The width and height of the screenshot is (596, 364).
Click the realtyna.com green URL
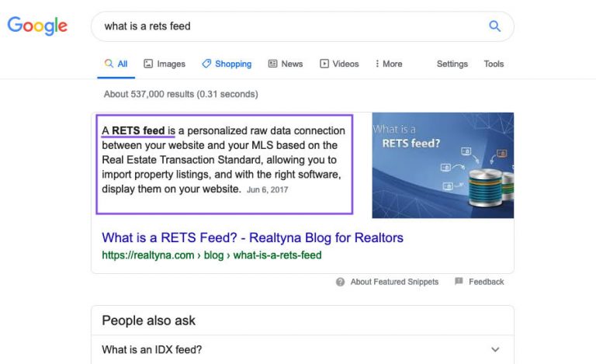click(212, 255)
